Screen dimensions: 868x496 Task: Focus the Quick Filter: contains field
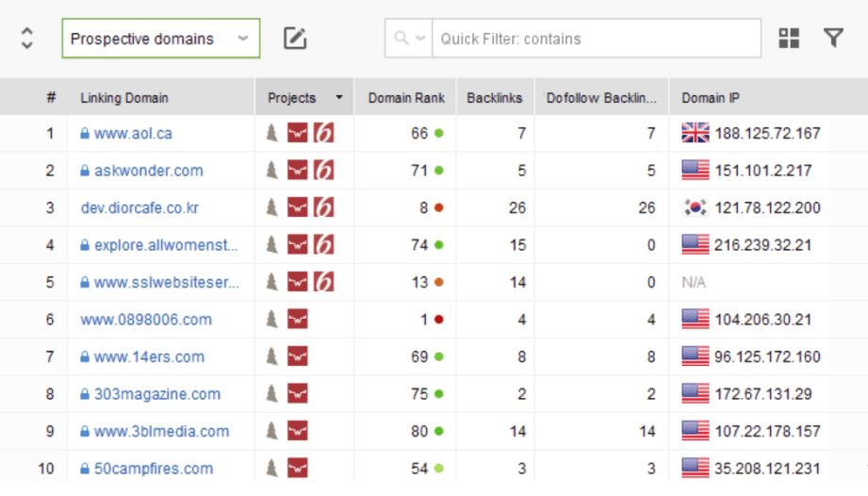pyautogui.click(x=597, y=39)
